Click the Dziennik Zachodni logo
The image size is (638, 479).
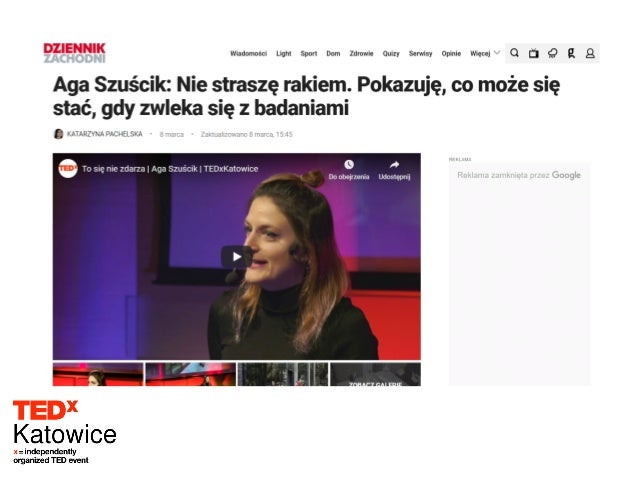pos(74,53)
